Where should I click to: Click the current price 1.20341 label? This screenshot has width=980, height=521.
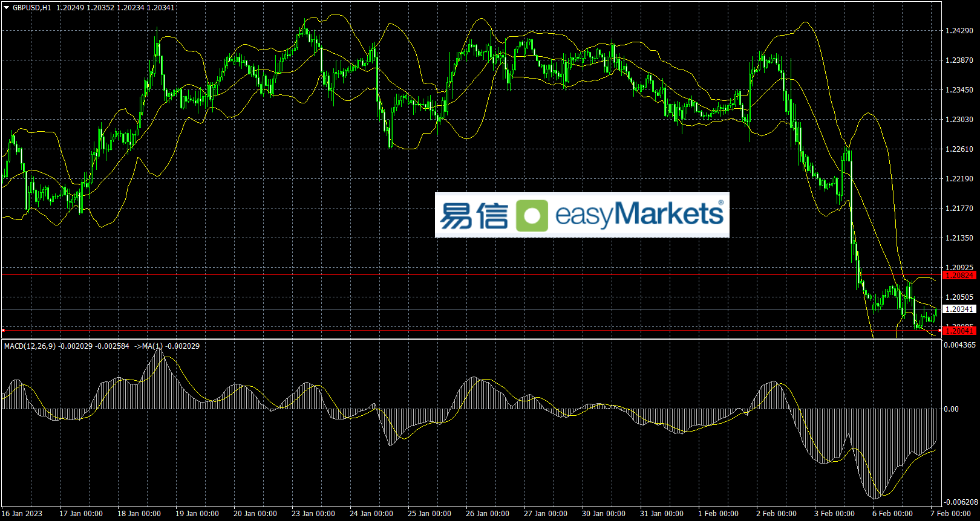[959, 309]
